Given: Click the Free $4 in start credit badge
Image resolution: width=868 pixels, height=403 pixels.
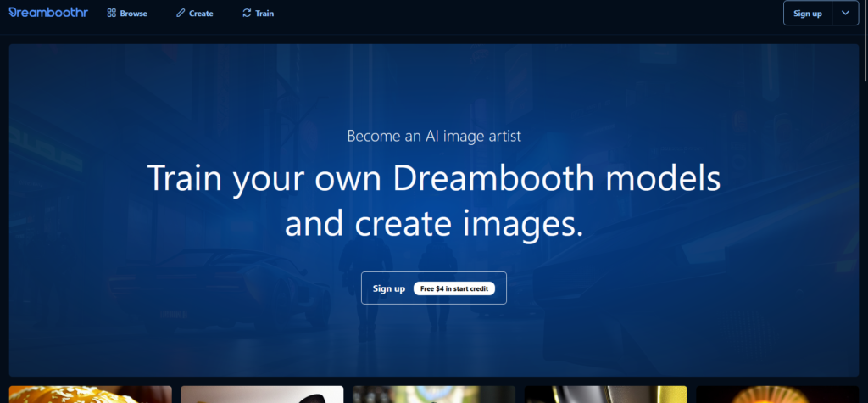Looking at the screenshot, I should [454, 288].
